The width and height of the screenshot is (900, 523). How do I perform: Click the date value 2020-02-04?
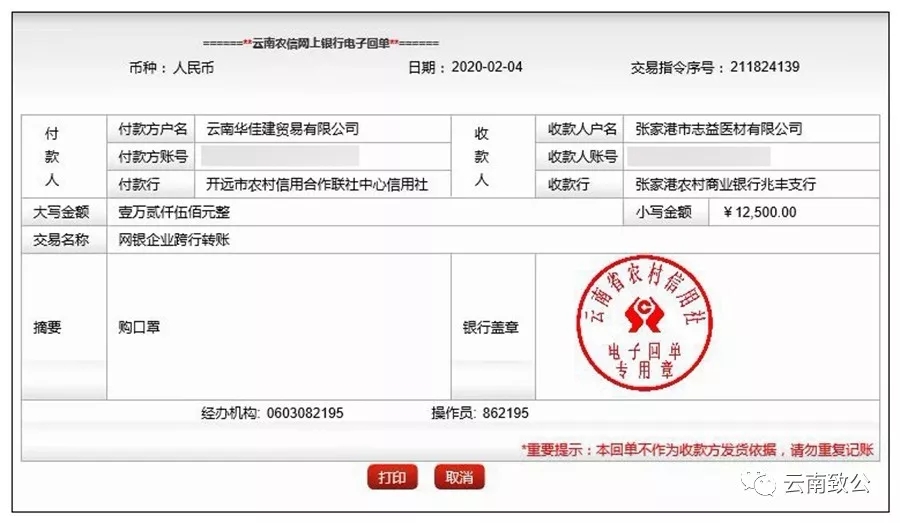pyautogui.click(x=487, y=67)
